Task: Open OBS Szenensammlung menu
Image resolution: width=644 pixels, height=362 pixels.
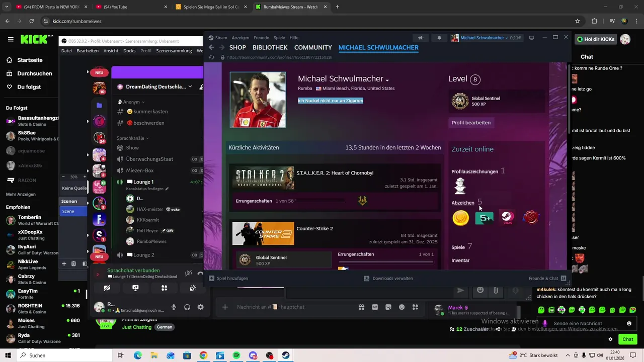Action: coord(174,51)
